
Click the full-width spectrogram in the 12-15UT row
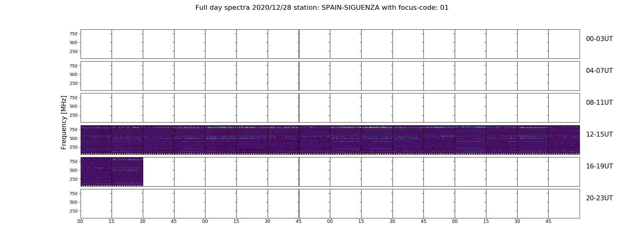click(330, 140)
